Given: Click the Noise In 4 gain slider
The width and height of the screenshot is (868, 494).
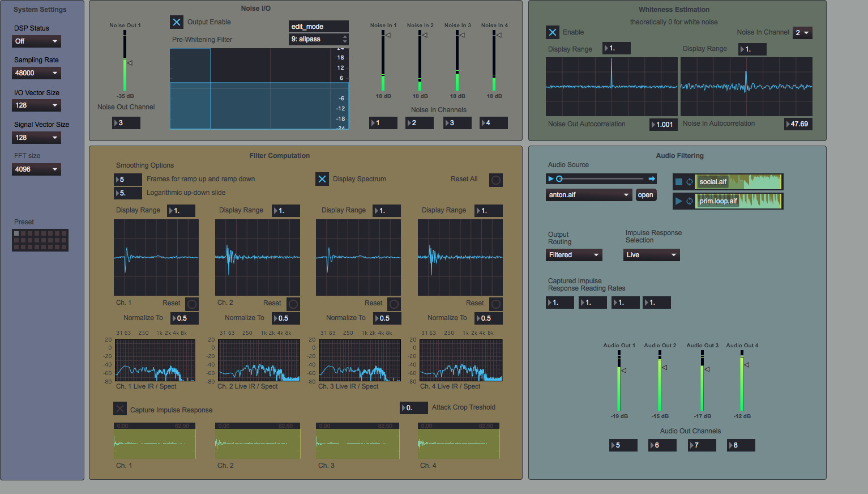Looking at the screenshot, I should 495,61.
